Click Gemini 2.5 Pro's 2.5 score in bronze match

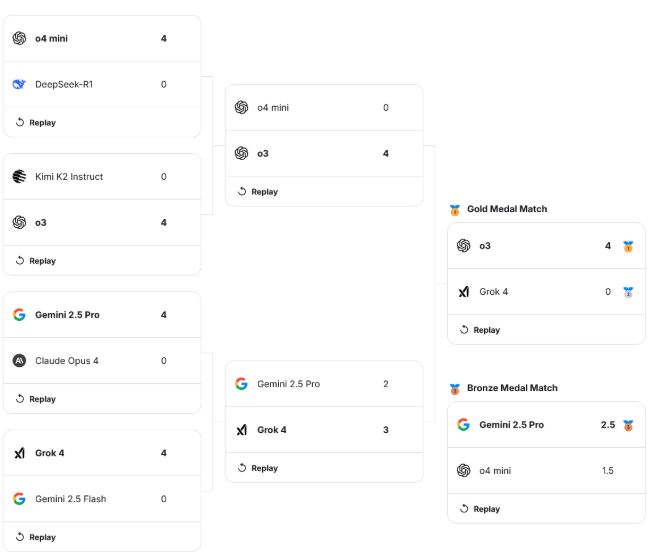[x=607, y=425]
